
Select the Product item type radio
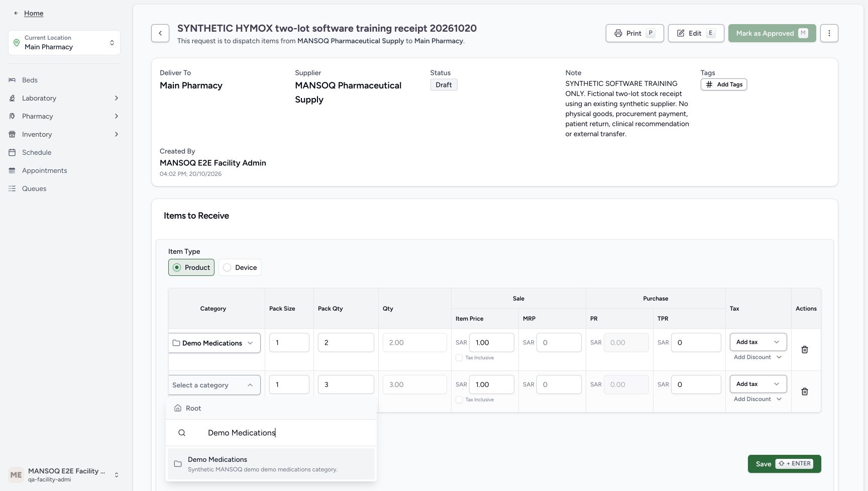(x=191, y=267)
